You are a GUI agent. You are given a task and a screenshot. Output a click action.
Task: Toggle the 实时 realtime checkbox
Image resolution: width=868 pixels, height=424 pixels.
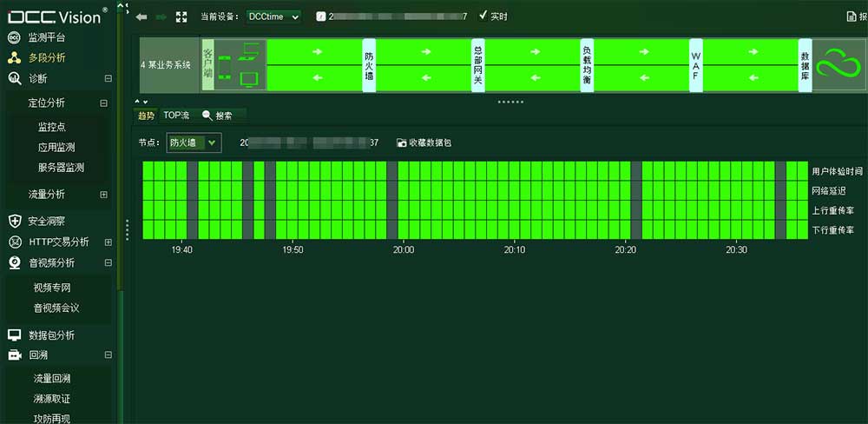(483, 16)
